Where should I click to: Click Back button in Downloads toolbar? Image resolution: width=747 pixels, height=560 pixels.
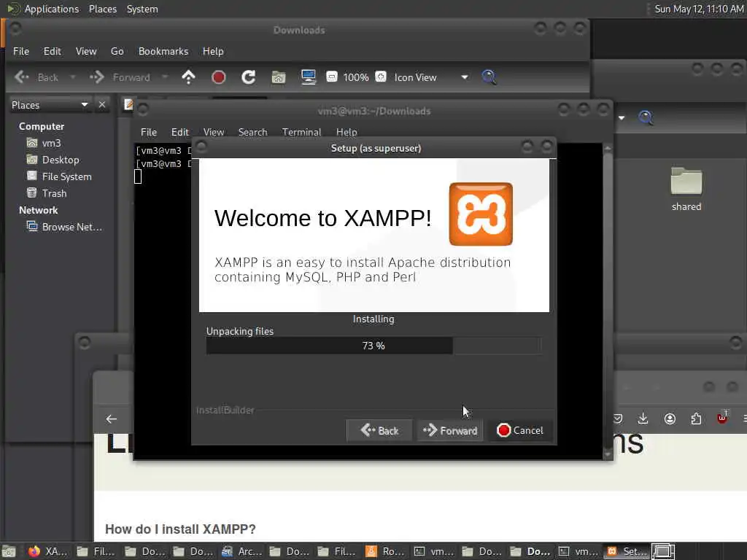point(36,77)
